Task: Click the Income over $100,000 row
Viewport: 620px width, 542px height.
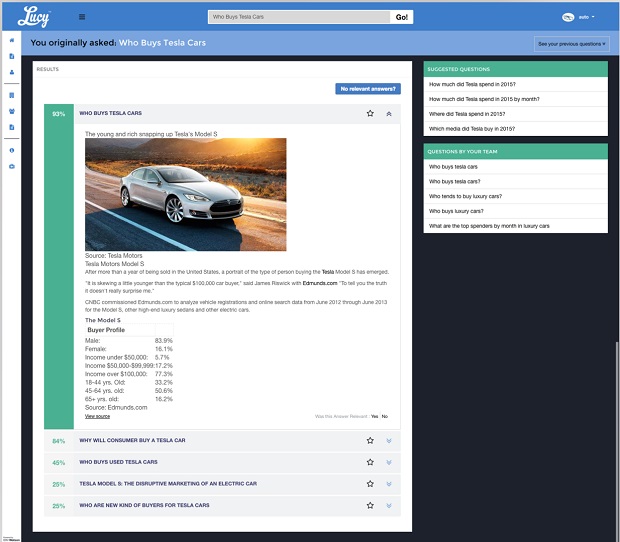Action: tap(129, 374)
